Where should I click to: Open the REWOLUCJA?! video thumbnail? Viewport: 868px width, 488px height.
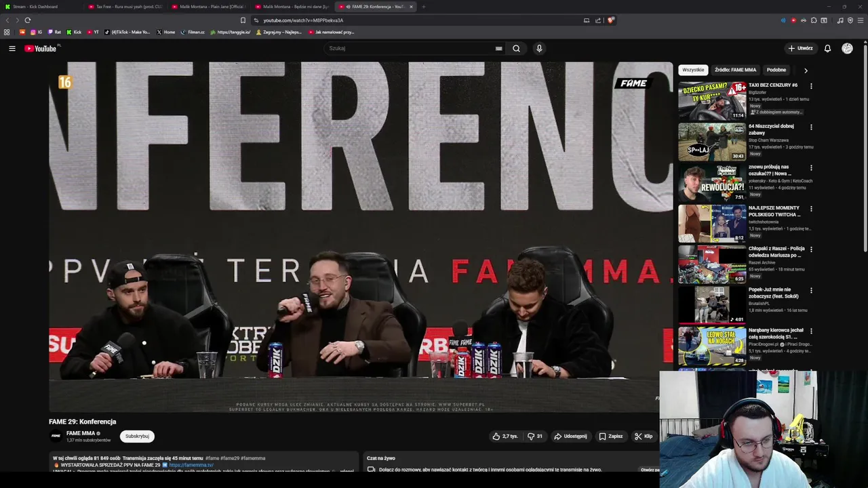(x=712, y=182)
